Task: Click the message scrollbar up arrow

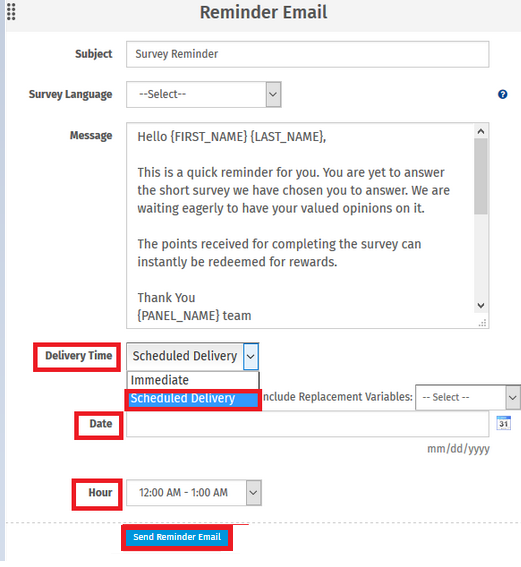Action: (481, 131)
